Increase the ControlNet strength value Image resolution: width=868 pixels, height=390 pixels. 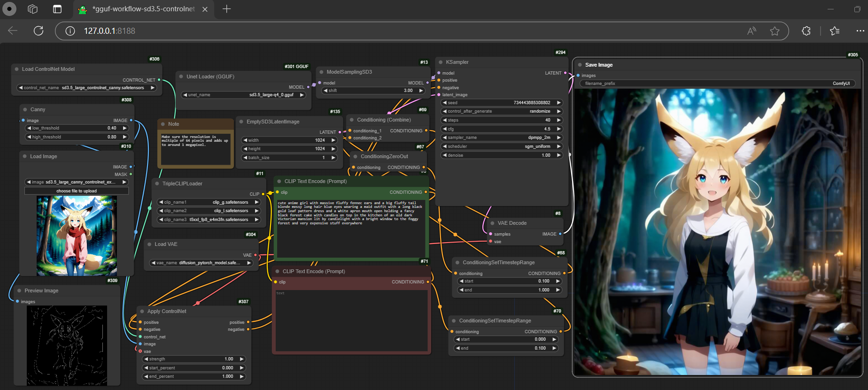point(242,359)
